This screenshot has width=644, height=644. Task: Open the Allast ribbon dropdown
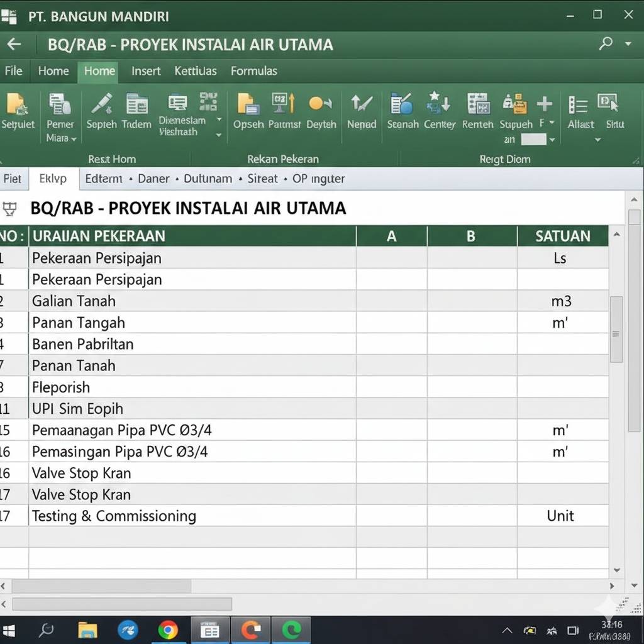597,140
